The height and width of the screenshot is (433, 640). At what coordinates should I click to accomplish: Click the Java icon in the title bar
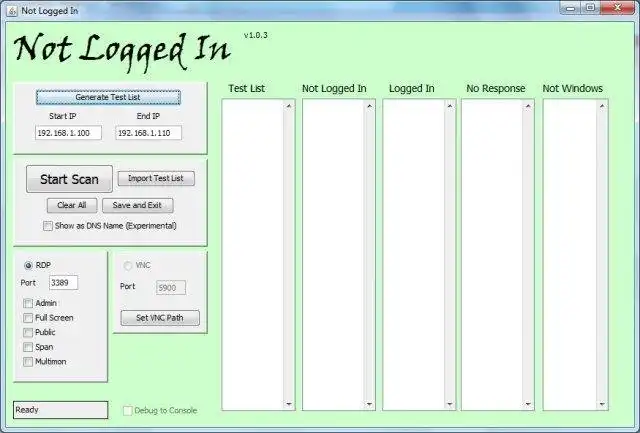click(x=12, y=11)
